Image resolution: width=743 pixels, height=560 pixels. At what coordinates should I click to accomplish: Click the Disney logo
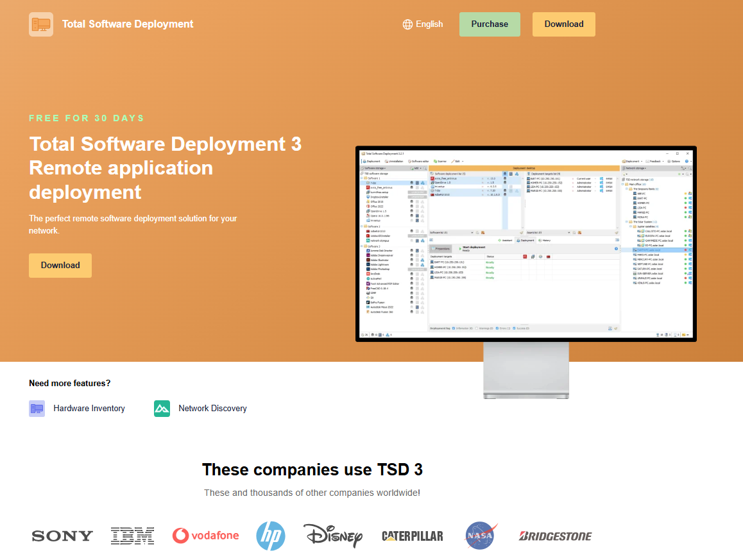tap(333, 536)
